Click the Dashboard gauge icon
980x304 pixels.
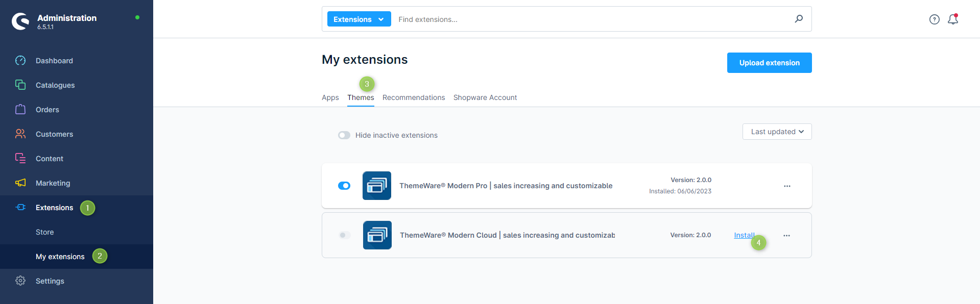[x=20, y=61]
